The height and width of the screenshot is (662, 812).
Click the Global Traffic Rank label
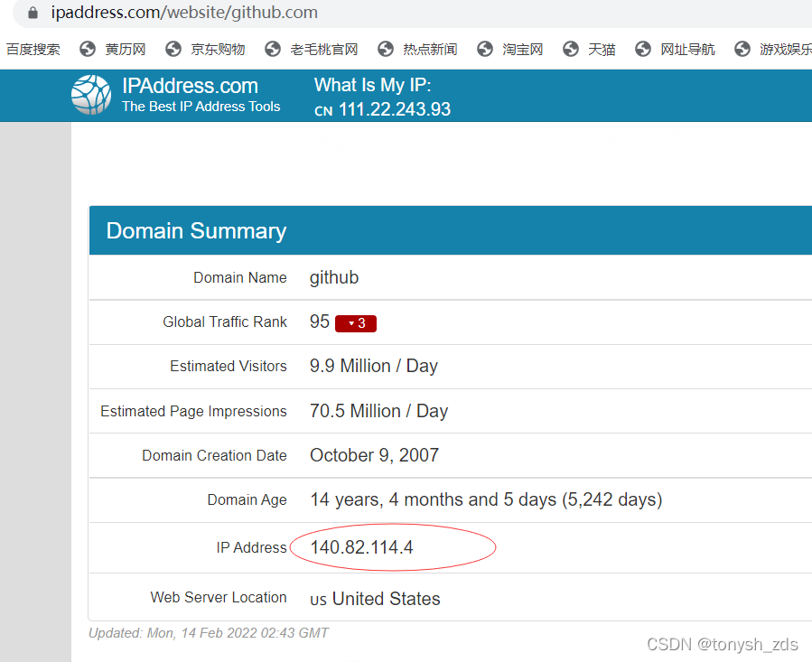pyautogui.click(x=225, y=322)
